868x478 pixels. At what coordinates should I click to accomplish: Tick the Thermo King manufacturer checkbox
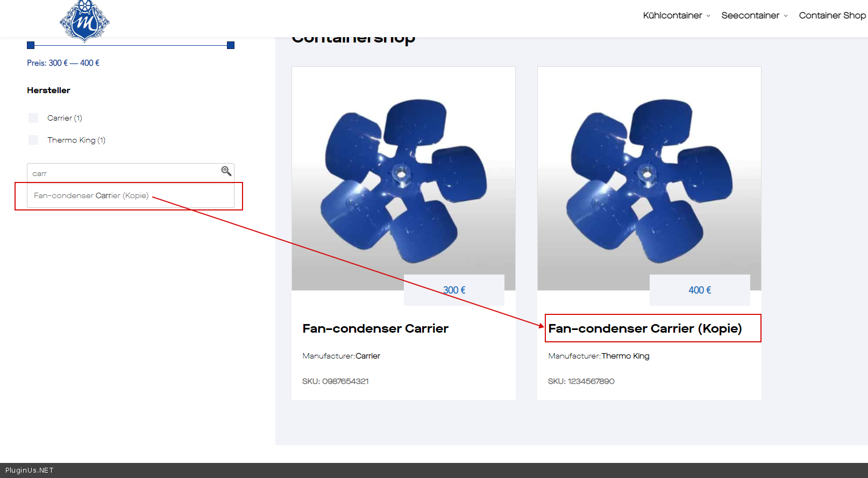click(x=33, y=140)
